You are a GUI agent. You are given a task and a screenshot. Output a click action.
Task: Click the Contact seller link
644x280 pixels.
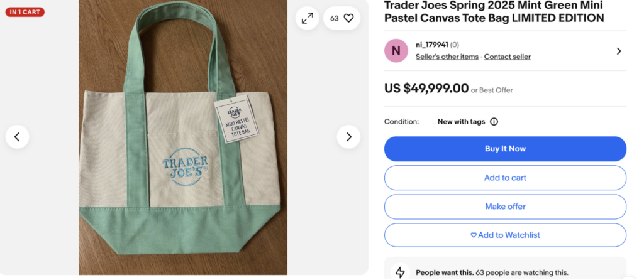[x=508, y=57]
